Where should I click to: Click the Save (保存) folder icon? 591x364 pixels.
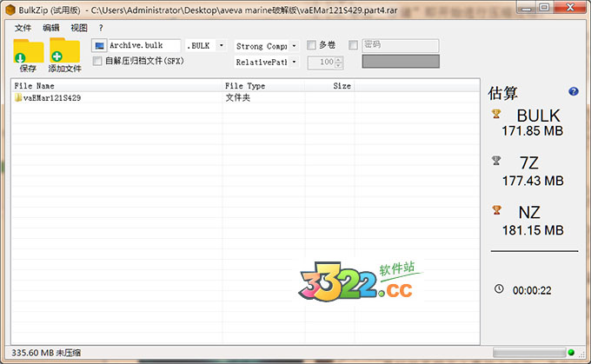[x=29, y=51]
